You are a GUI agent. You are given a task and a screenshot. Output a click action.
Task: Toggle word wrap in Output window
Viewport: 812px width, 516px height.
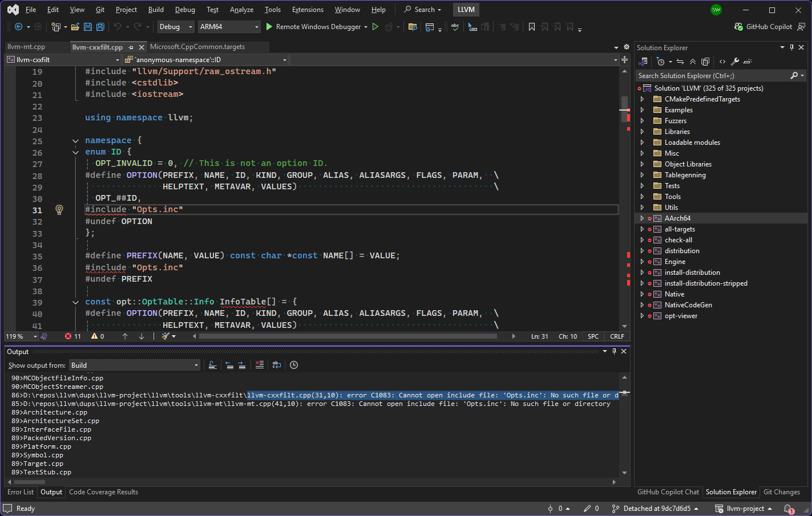pos(277,365)
